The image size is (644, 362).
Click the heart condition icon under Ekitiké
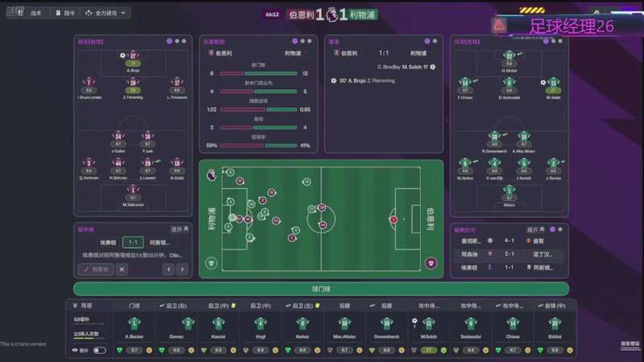(x=540, y=350)
